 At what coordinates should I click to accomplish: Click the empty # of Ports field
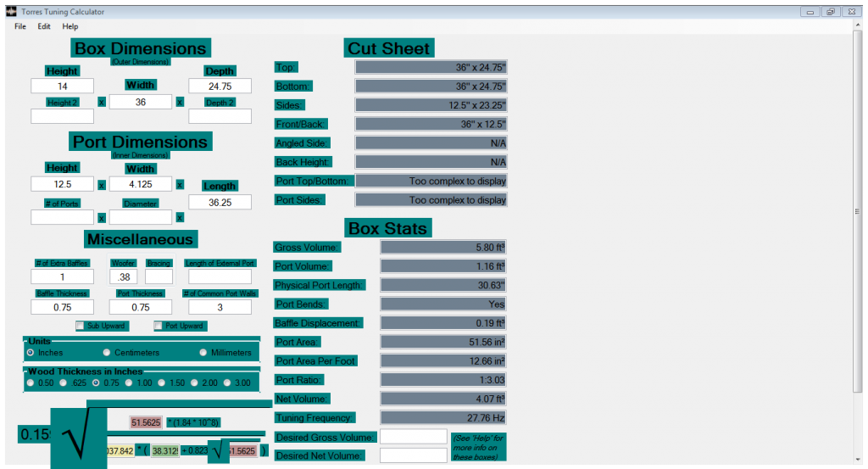click(63, 217)
